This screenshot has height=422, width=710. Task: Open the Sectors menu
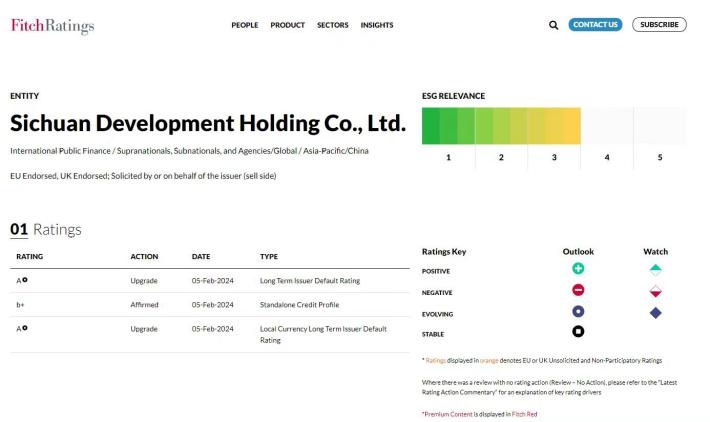[x=332, y=25]
